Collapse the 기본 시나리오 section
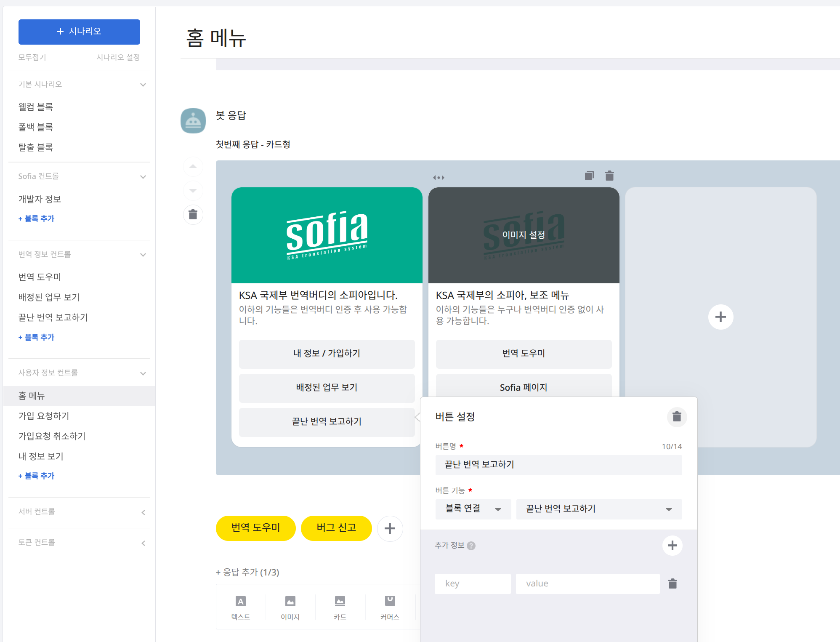Image resolution: width=840 pixels, height=642 pixels. (143, 84)
